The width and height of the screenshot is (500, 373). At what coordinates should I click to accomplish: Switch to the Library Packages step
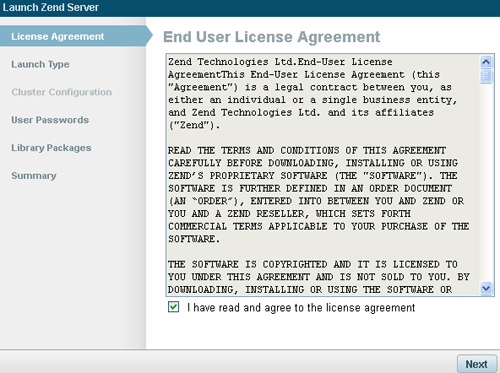(x=51, y=148)
